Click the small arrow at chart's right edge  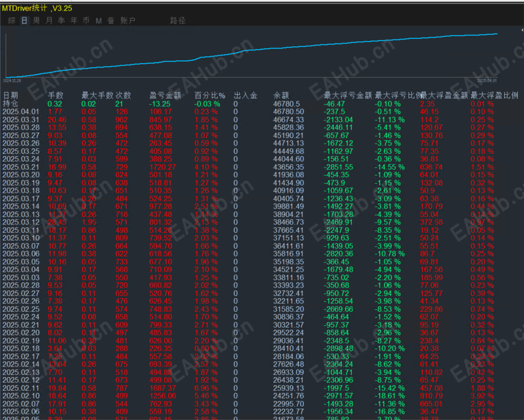pos(522,30)
